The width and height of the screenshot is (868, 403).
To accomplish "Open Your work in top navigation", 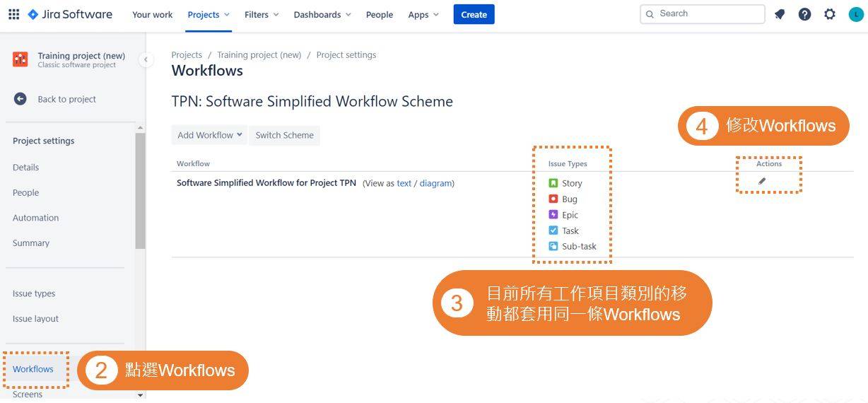I will [153, 15].
